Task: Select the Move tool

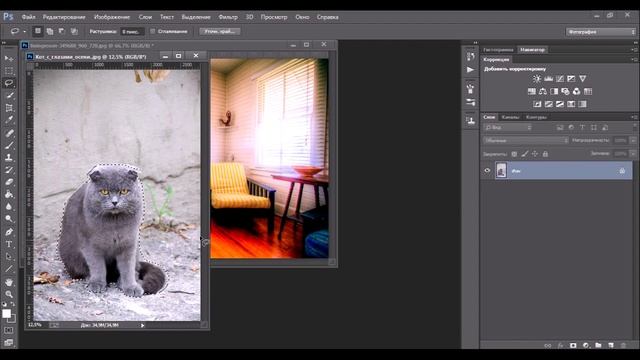Action: [9, 58]
